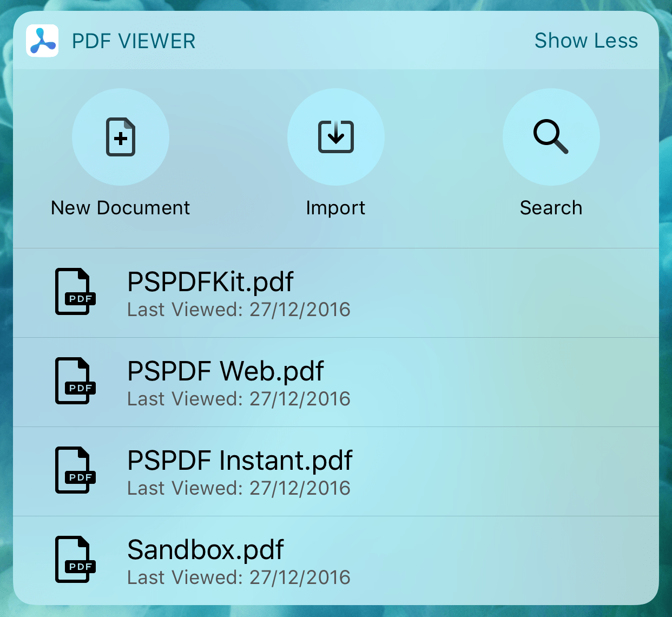Click the New Document text label
Screen dimensions: 672x617
point(120,208)
